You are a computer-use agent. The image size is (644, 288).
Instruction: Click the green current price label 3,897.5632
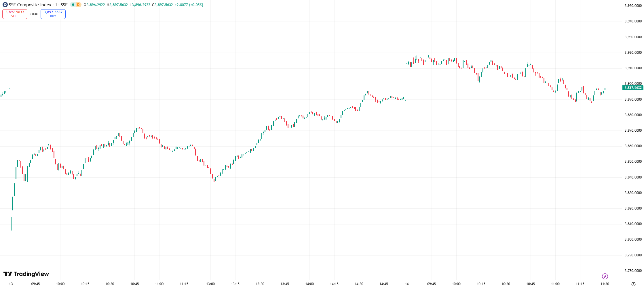point(633,88)
